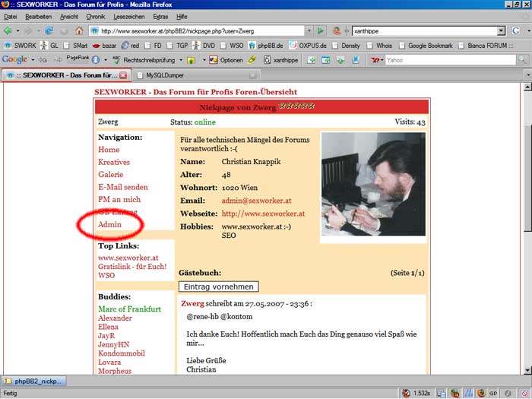Click the yellow highlighter icon
The height and width of the screenshot is (399, 532).
click(x=252, y=59)
